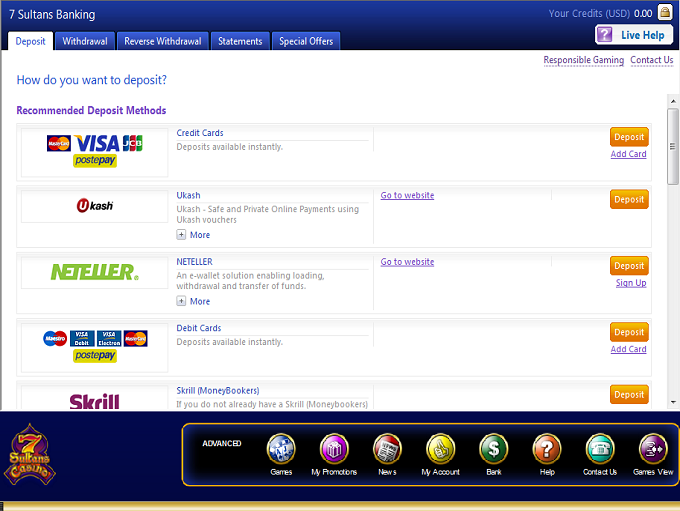Open the Statements tab
This screenshot has width=680, height=511.
(240, 41)
